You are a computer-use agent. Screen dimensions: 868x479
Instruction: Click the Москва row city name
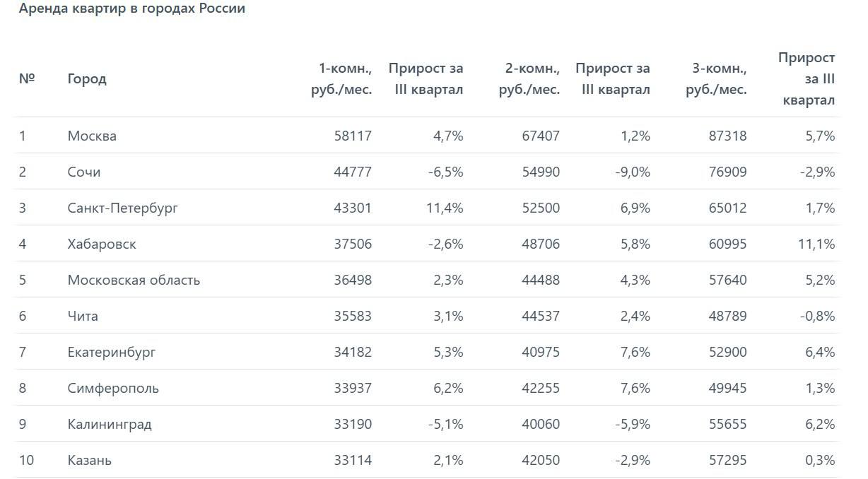(92, 136)
